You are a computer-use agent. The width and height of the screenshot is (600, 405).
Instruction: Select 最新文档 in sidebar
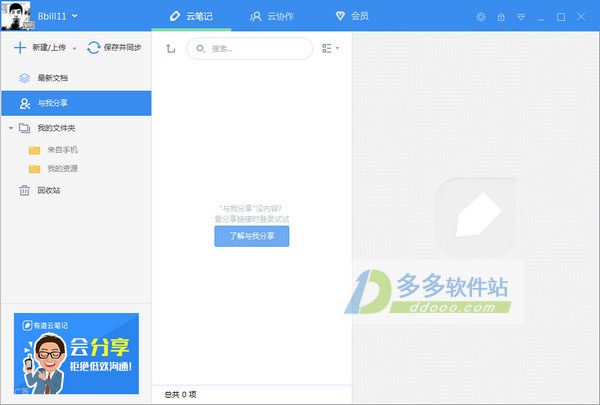(77, 78)
